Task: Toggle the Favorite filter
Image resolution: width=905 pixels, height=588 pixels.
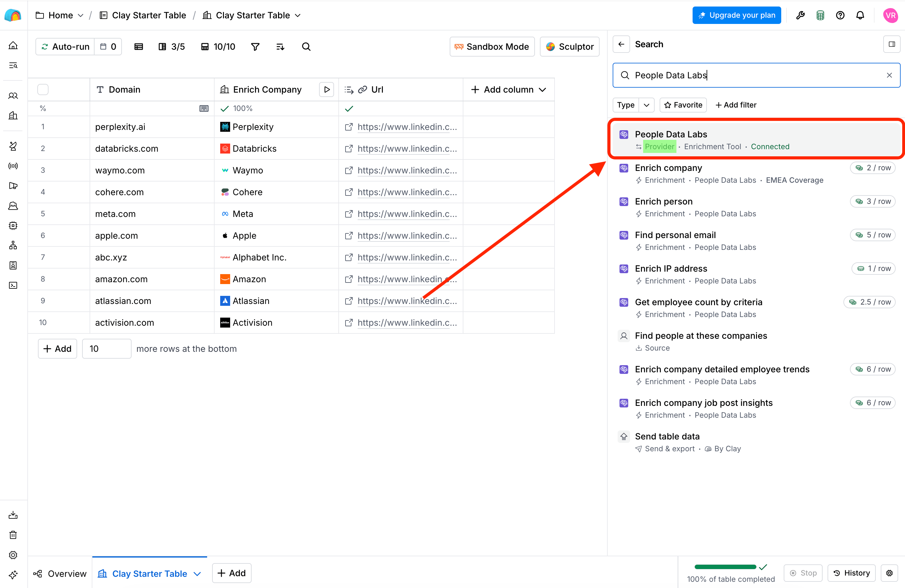Action: [683, 105]
